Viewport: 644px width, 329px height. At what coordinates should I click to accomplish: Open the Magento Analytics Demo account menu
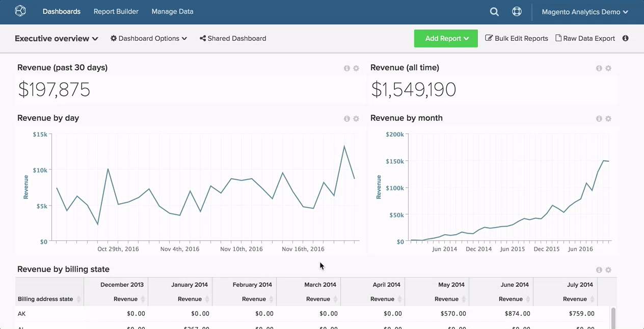pyautogui.click(x=584, y=11)
